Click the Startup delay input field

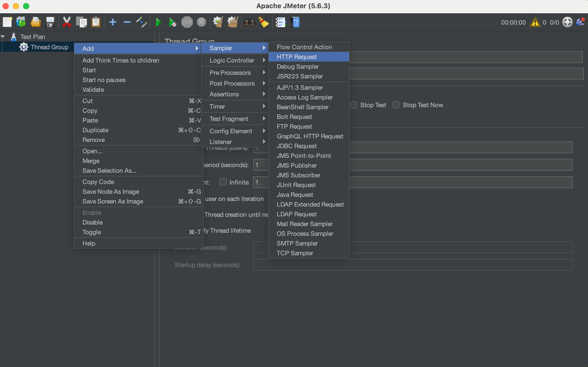(x=413, y=265)
